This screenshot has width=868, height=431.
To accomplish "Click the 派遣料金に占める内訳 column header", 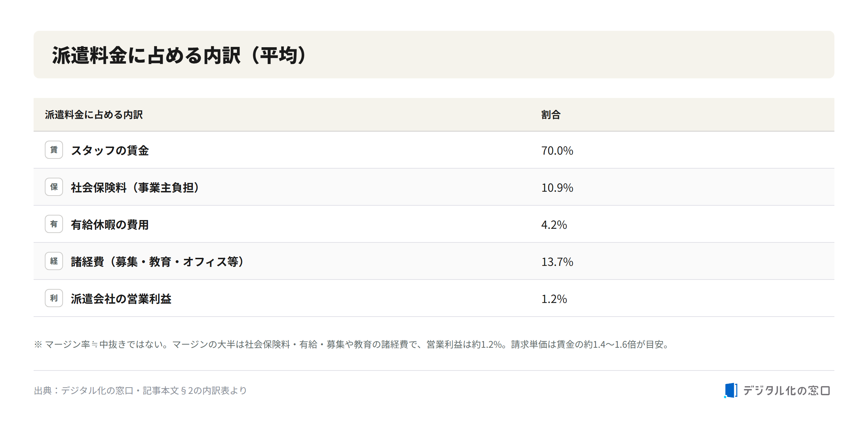I will pos(94,115).
